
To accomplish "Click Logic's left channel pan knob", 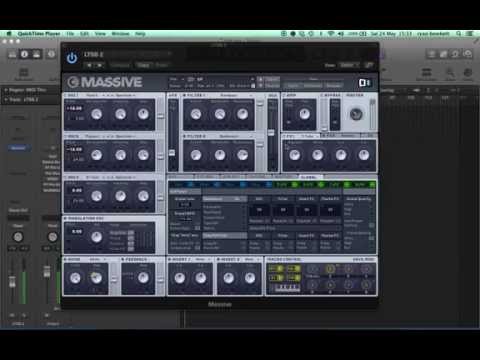I will click(x=18, y=237).
